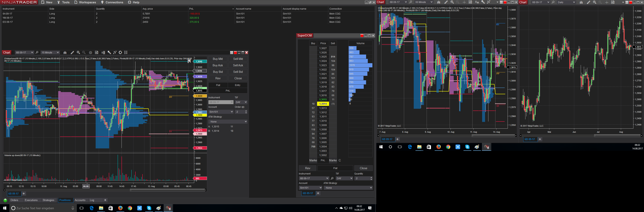Click Sell Bid in Chart Trader
This screenshot has width=644, height=212.
(x=238, y=72)
